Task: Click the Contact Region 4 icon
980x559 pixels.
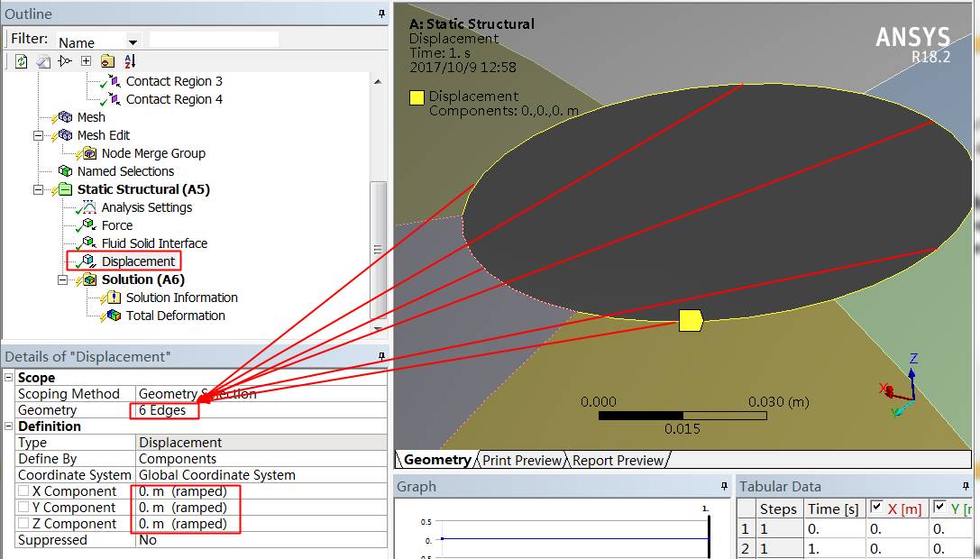Action: point(114,99)
